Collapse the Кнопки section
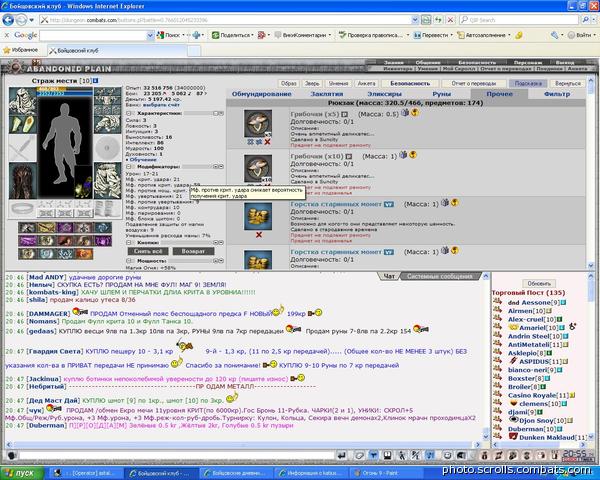 click(x=129, y=243)
